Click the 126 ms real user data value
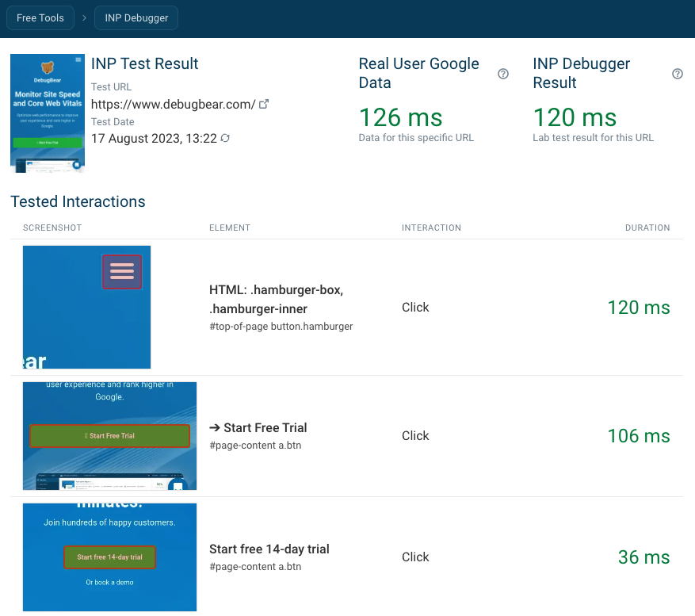Screen dimensions: 695x616 [x=399, y=118]
